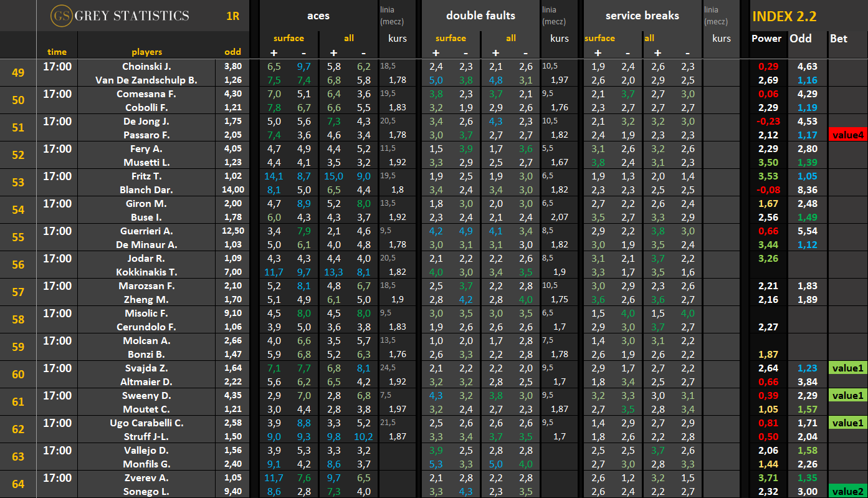Select odd 12,50 for Guerrieri A.

[x=232, y=231]
